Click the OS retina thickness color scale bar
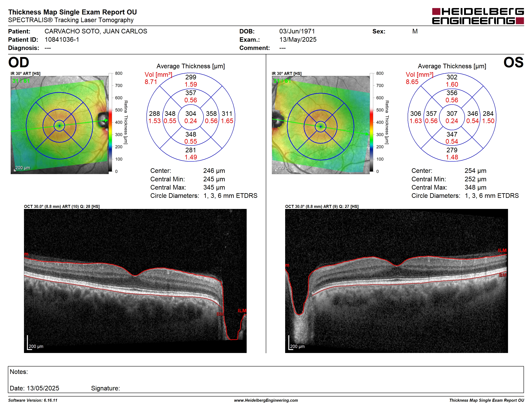The height and width of the screenshot is (411, 532). point(371,122)
